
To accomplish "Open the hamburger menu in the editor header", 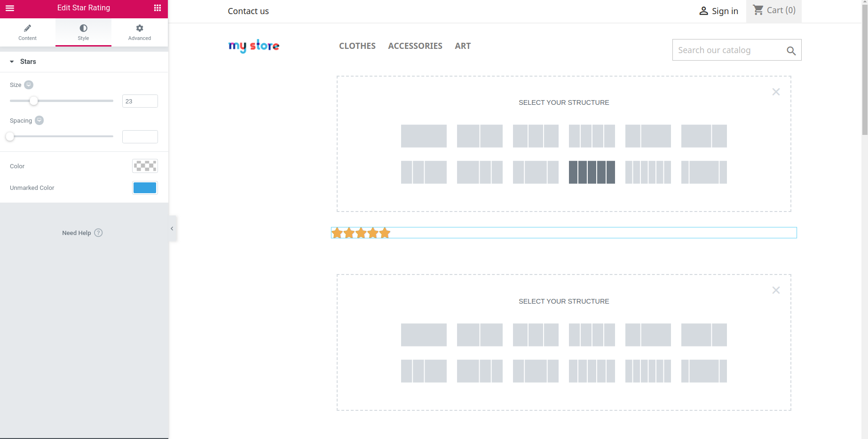I will 10,8.
